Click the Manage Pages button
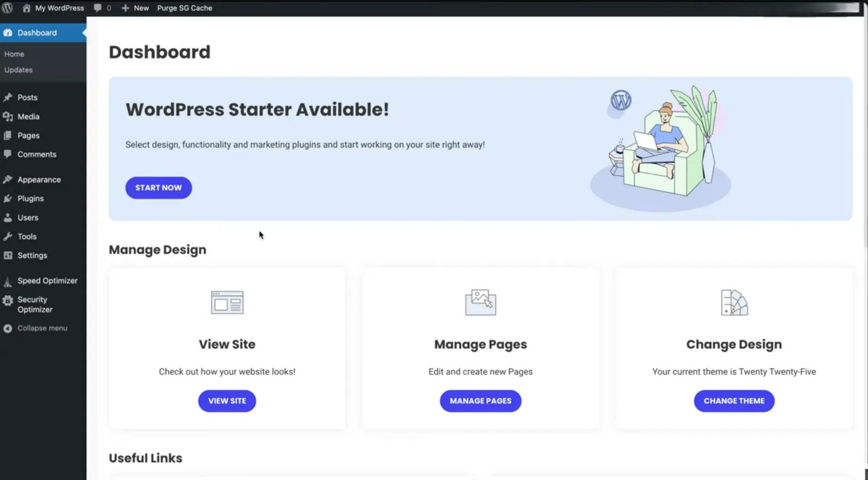Image resolution: width=868 pixels, height=480 pixels. point(480,401)
